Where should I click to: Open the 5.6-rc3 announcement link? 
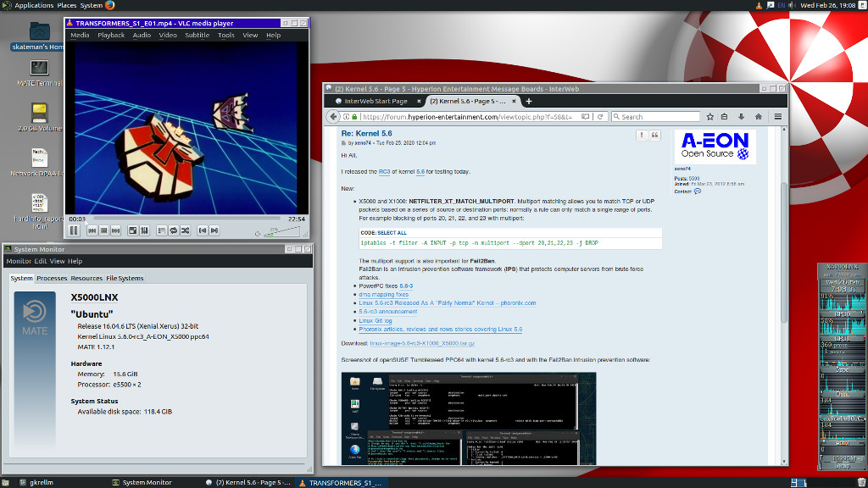[x=388, y=312]
